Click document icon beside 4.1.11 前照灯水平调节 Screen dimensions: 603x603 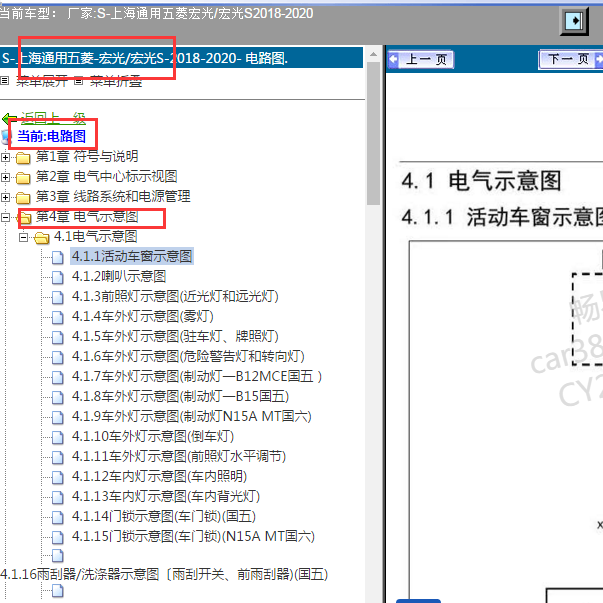58,457
